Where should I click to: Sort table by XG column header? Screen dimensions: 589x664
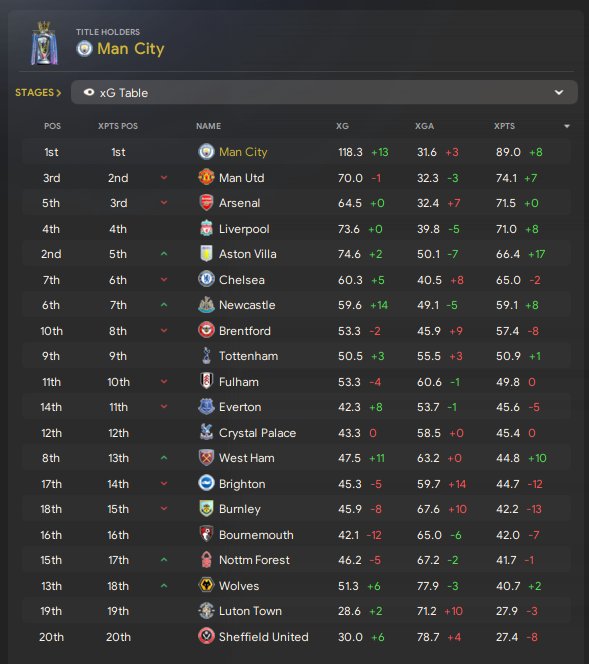[x=342, y=126]
